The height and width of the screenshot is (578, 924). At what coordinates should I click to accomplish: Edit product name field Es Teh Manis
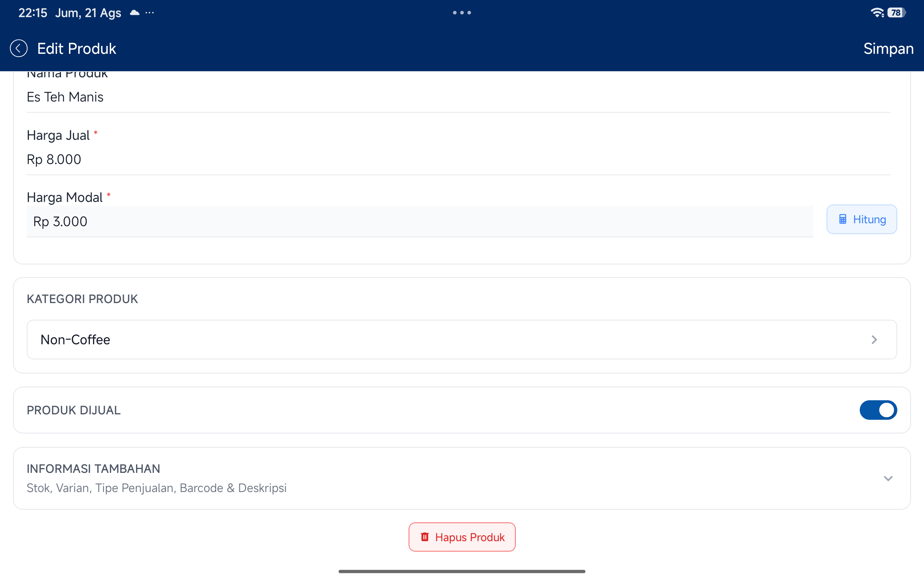coord(458,97)
